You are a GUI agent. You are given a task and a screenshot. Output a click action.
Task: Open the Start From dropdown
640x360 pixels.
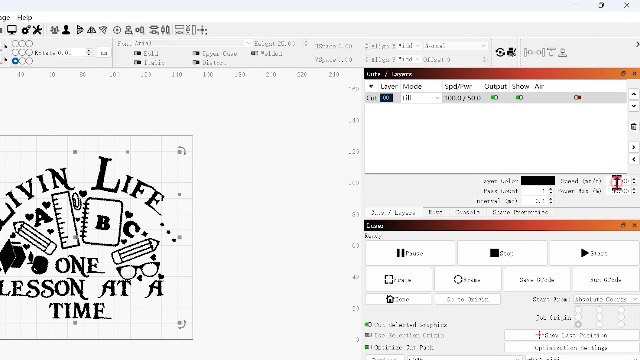(607, 299)
